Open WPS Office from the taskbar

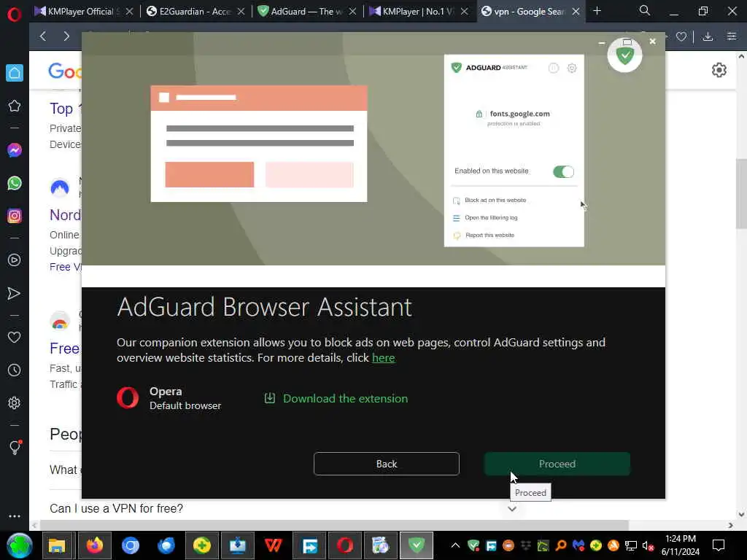pos(273,545)
